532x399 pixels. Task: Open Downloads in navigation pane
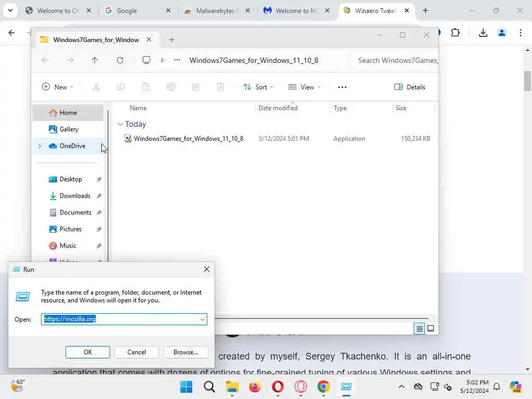pos(68,196)
